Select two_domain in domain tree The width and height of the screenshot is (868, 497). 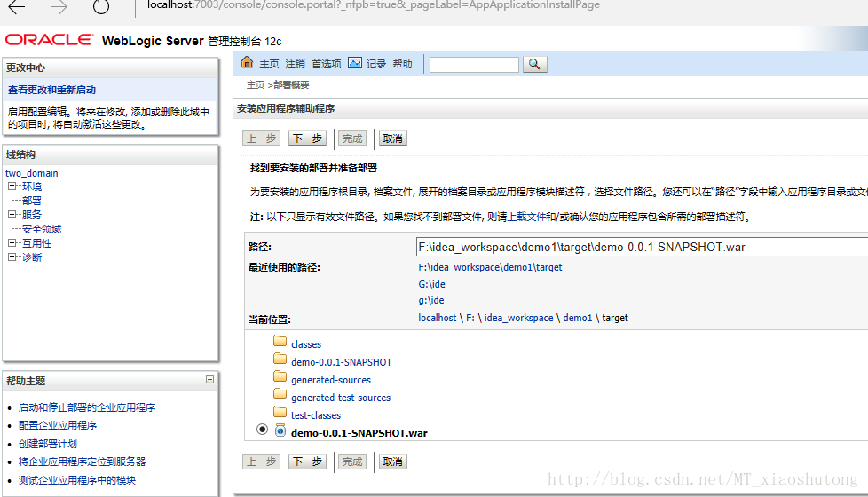32,173
